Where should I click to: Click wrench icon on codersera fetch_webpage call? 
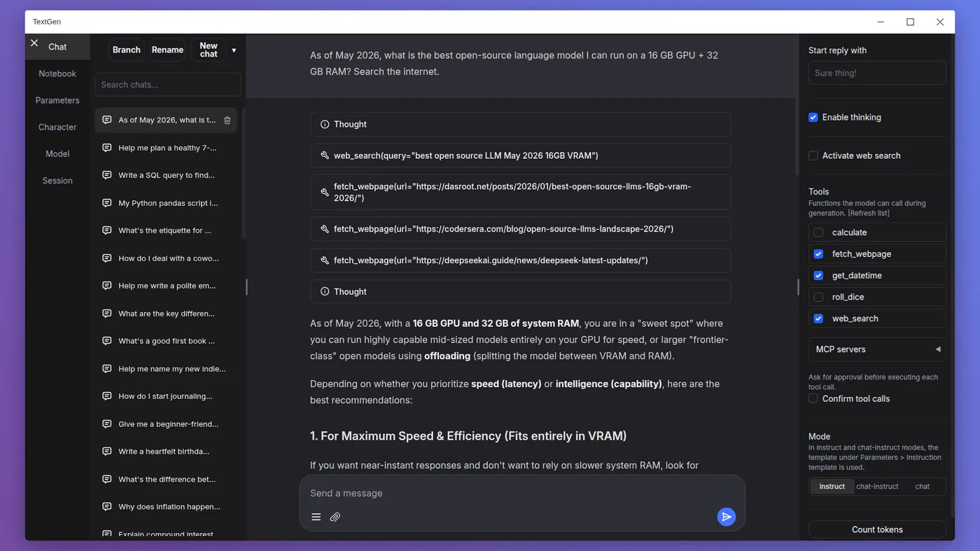tap(325, 229)
